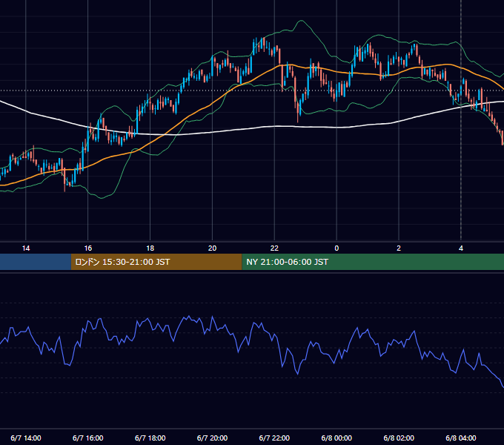This screenshot has width=504, height=445.
Task: Click the 18 hour label on the price chart axis
Action: [x=150, y=248]
